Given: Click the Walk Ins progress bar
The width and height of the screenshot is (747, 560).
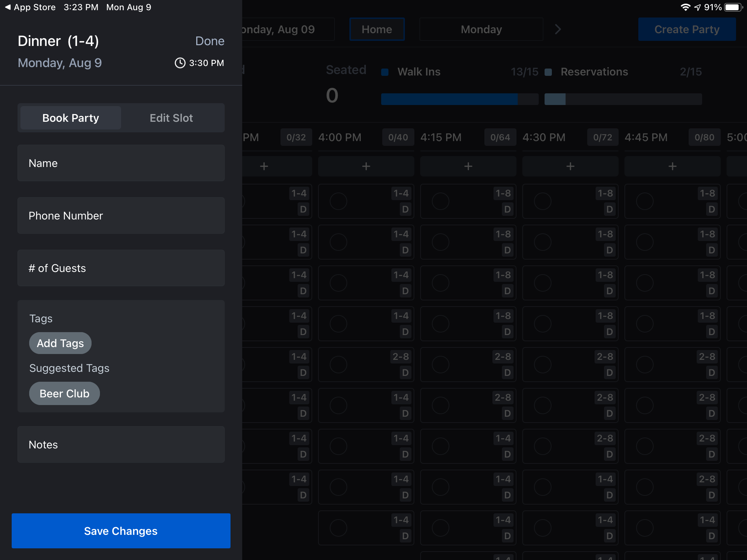Looking at the screenshot, I should point(460,99).
